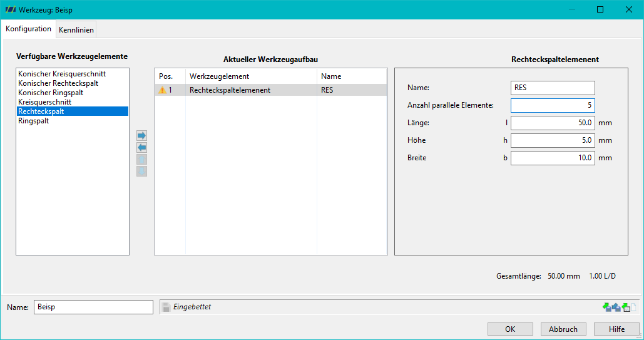Click the move-up arrow icon

point(141,160)
